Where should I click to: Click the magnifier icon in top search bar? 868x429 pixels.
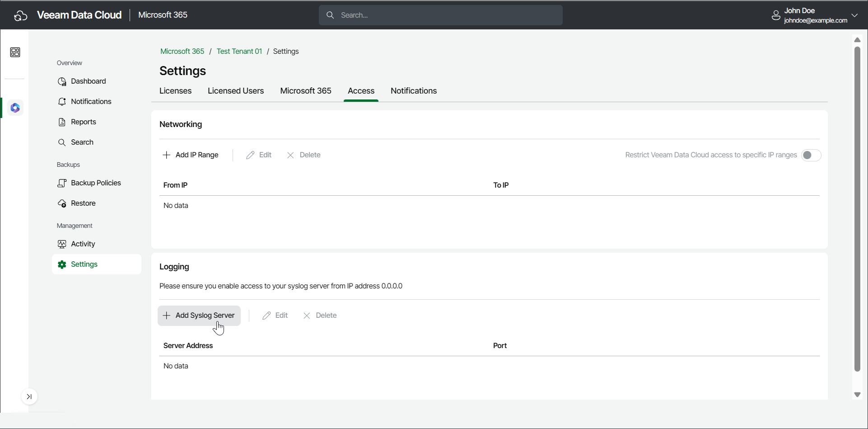pyautogui.click(x=330, y=15)
